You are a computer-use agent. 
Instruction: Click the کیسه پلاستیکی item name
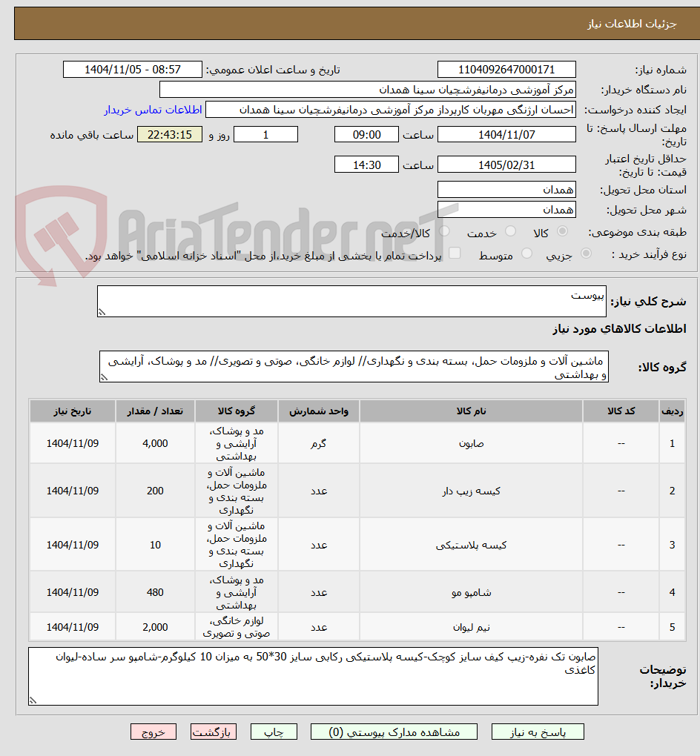click(x=471, y=545)
